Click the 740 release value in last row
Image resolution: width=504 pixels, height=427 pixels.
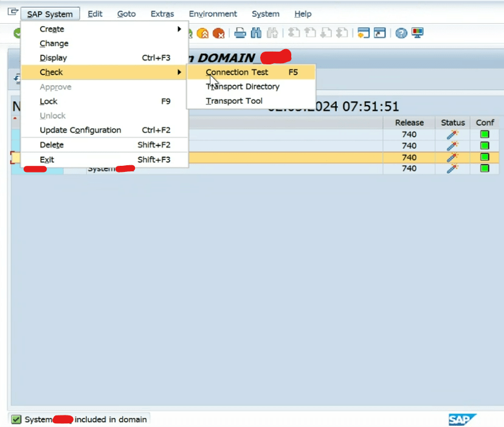(x=409, y=169)
